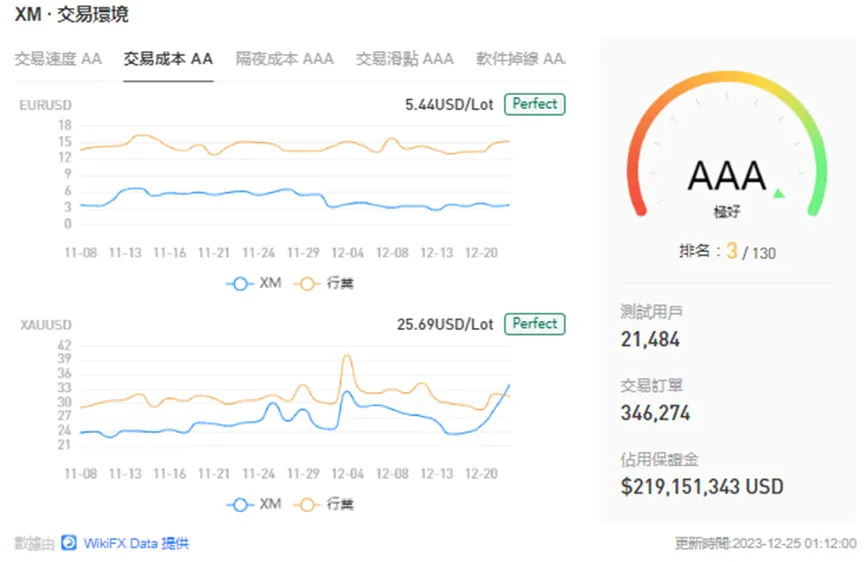
Task: Toggle 行業 series in EURUSD chart legend
Action: 324,283
